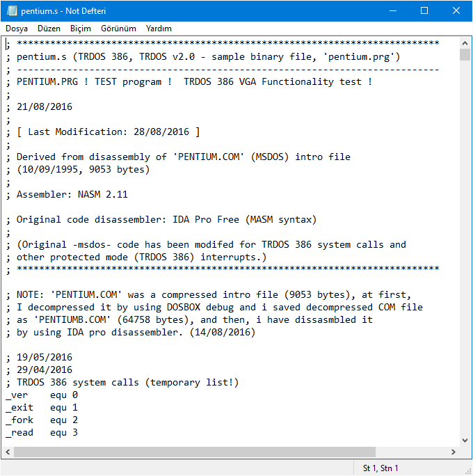This screenshot has height=476, width=473.
Task: Click the horizontal scrollbar right arrow
Action: (454, 452)
